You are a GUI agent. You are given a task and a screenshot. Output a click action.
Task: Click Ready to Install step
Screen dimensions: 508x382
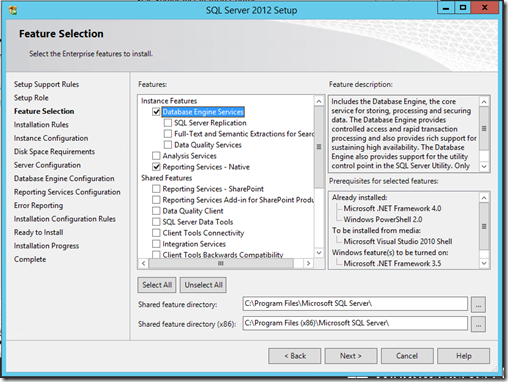[x=39, y=232]
